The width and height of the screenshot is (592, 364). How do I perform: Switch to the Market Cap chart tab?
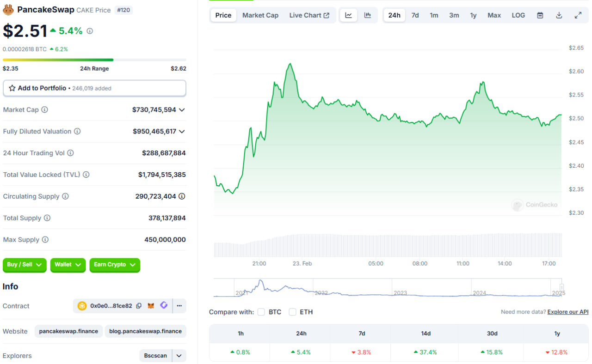tap(260, 15)
